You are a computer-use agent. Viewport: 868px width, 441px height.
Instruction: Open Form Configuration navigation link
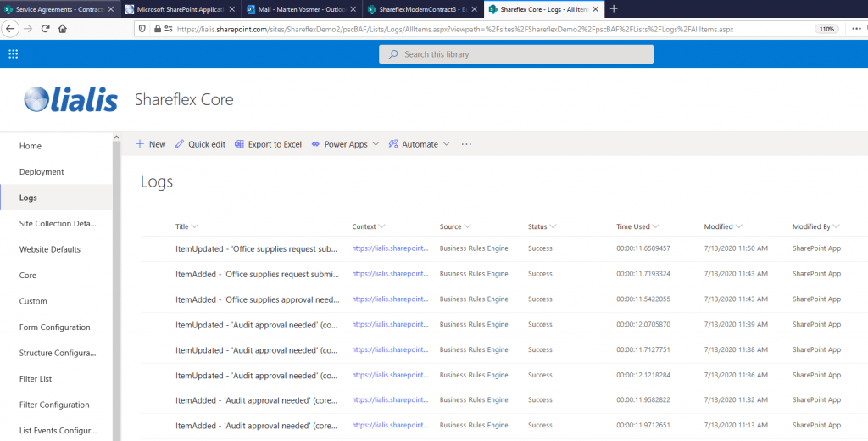pyautogui.click(x=56, y=327)
